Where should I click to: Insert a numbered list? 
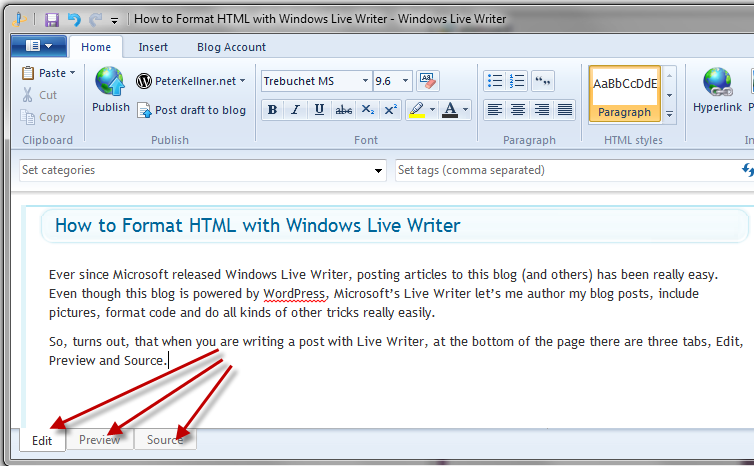click(517, 81)
